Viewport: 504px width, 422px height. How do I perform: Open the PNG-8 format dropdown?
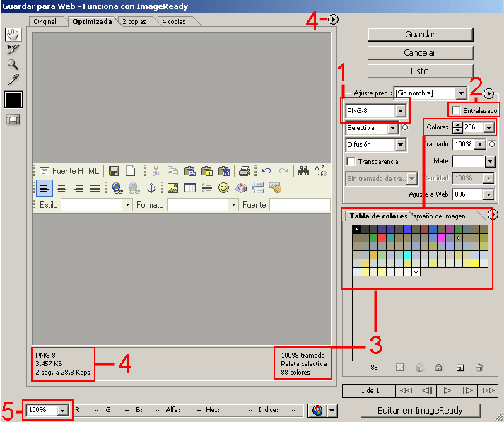401,111
